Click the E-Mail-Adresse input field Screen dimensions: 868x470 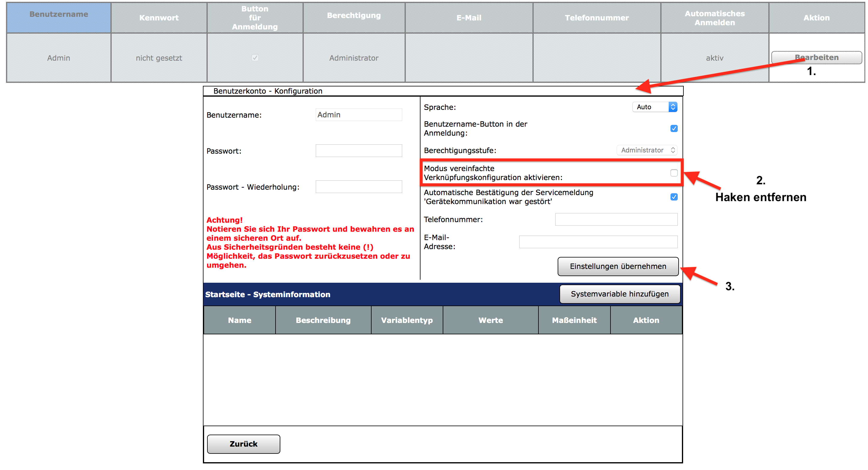click(598, 242)
